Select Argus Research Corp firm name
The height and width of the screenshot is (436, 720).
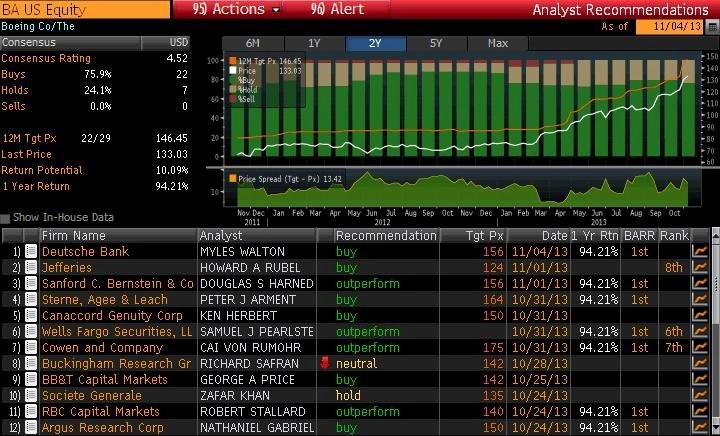pyautogui.click(x=102, y=428)
